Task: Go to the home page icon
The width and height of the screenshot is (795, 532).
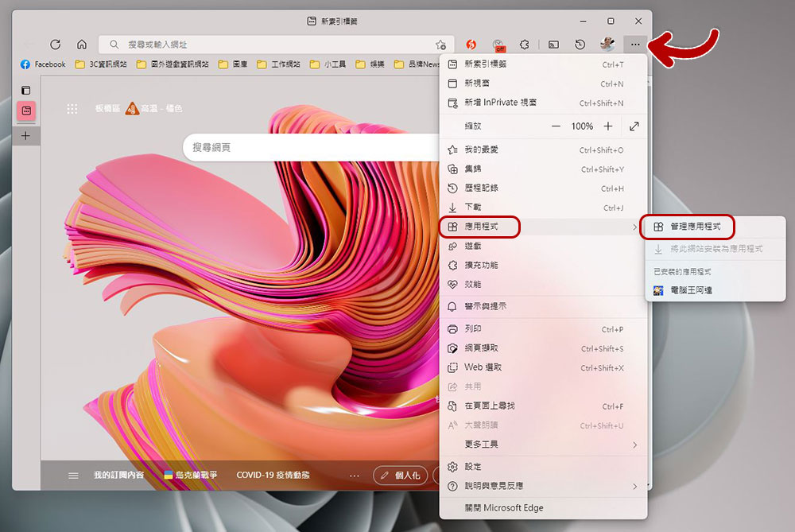Action: [82, 45]
